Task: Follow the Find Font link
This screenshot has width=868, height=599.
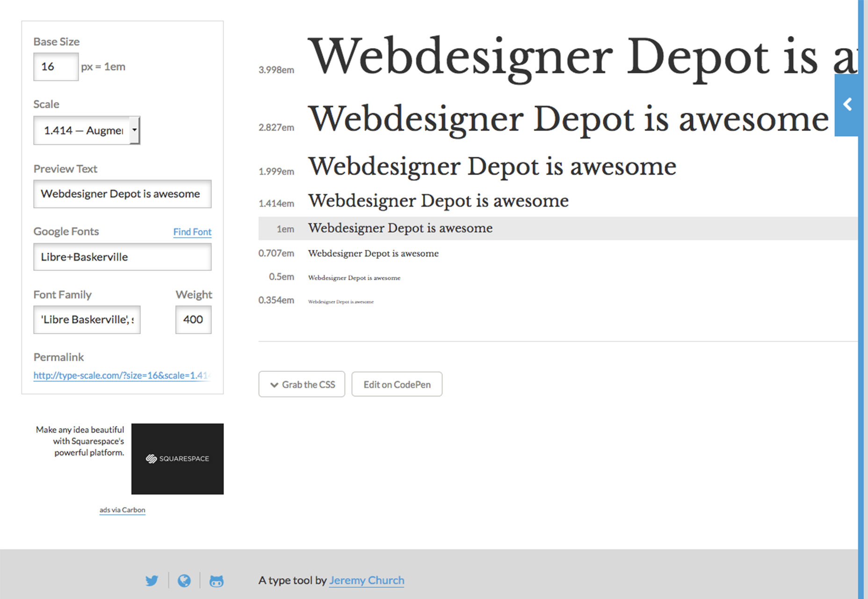Action: pyautogui.click(x=192, y=232)
